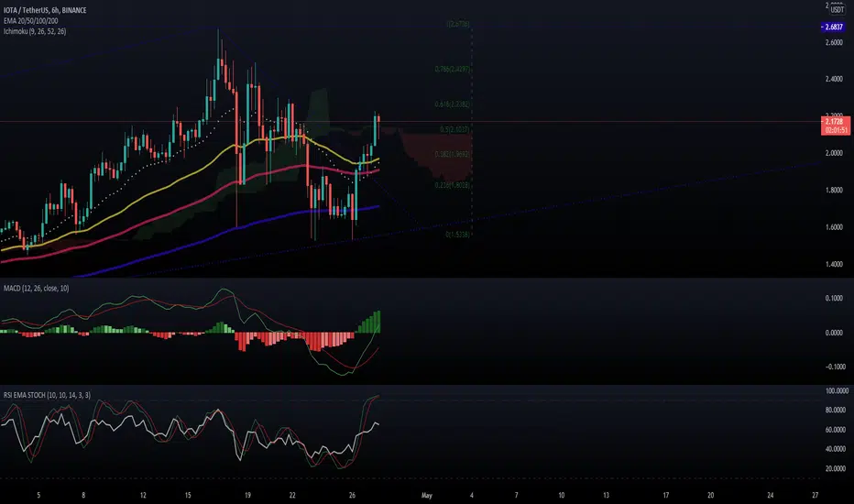This screenshot has width=854, height=504.
Task: Select the MACD (12, 26, close, 10) legend
Action: tap(37, 289)
